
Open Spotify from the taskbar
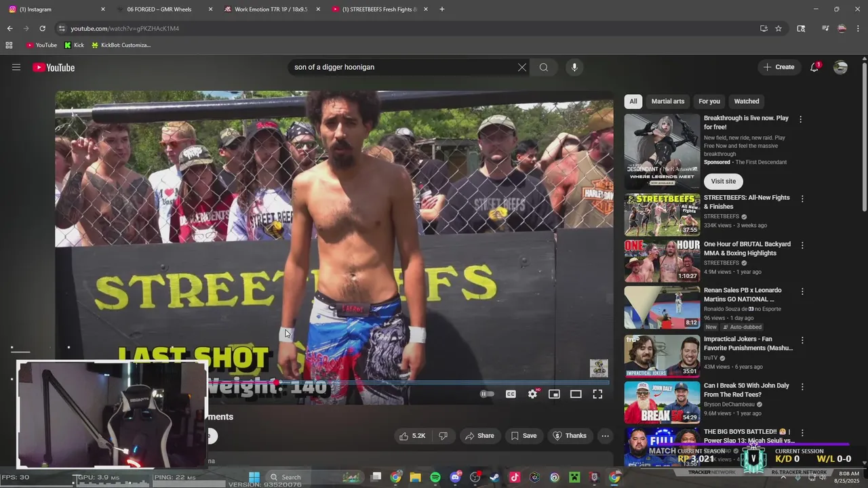tap(435, 477)
